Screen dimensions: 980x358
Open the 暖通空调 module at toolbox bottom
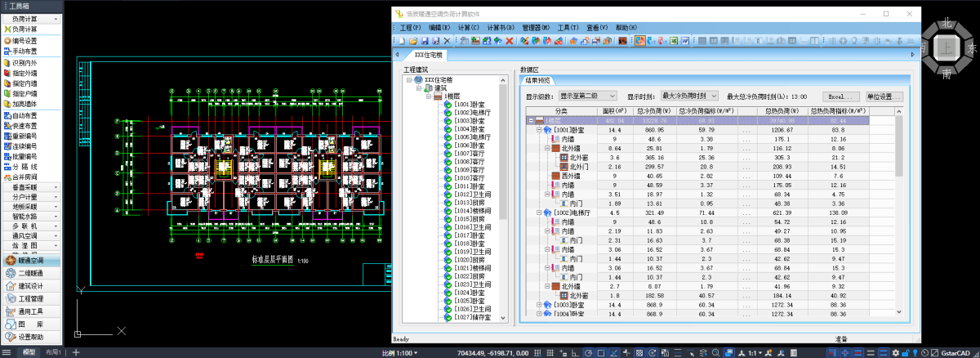33,261
